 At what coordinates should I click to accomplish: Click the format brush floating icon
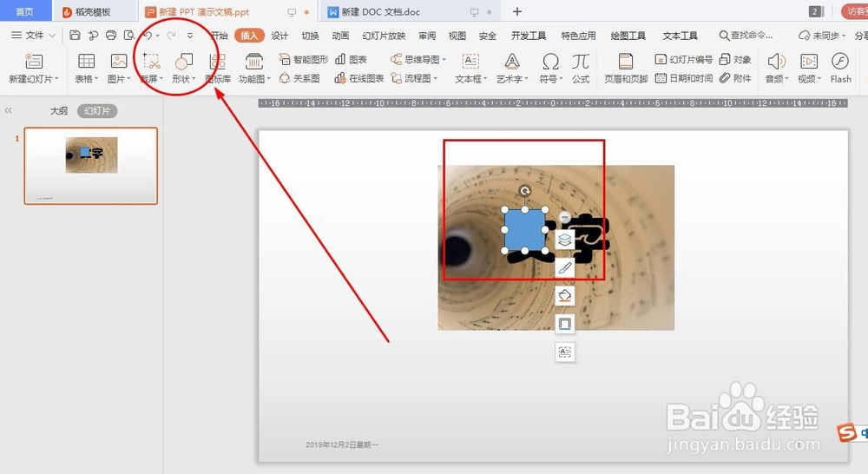(x=565, y=268)
